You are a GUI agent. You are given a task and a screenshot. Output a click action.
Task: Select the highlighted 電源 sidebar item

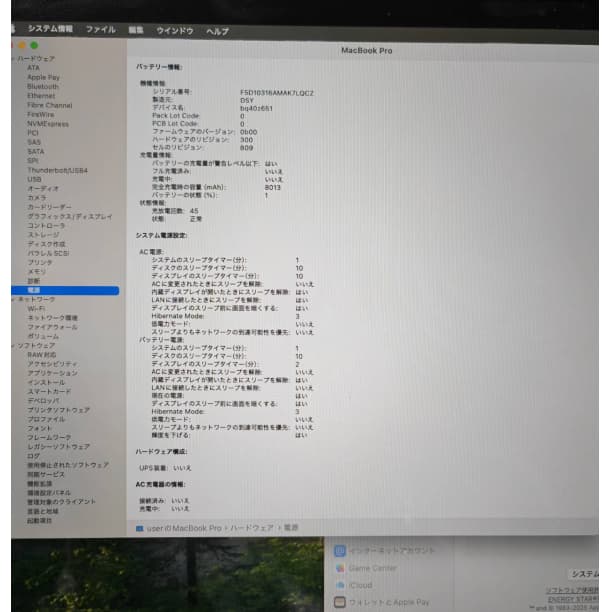click(65, 290)
